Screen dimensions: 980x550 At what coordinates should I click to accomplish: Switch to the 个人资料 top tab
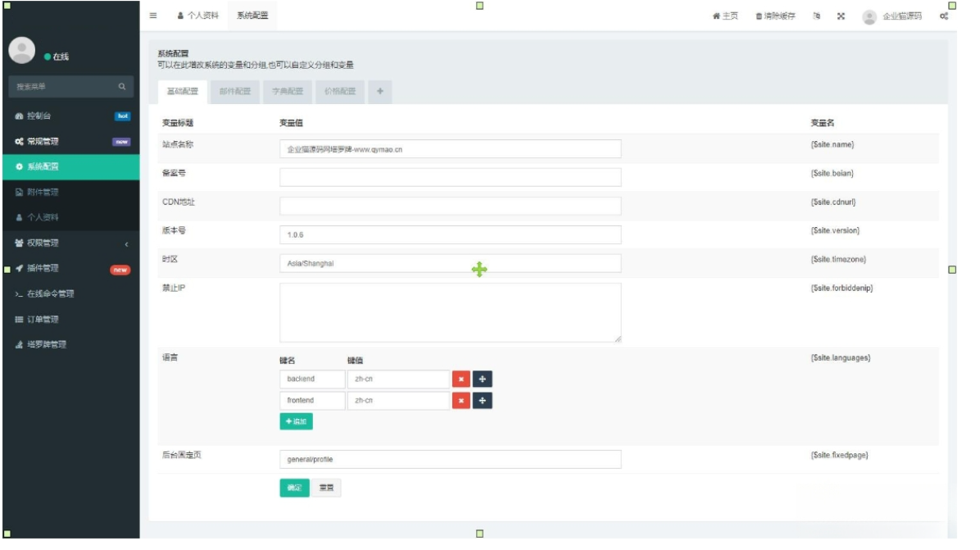(x=197, y=16)
